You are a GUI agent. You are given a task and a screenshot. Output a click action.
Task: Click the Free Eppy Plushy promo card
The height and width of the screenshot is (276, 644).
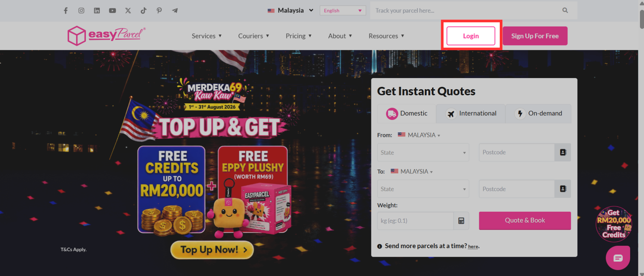coord(253,189)
